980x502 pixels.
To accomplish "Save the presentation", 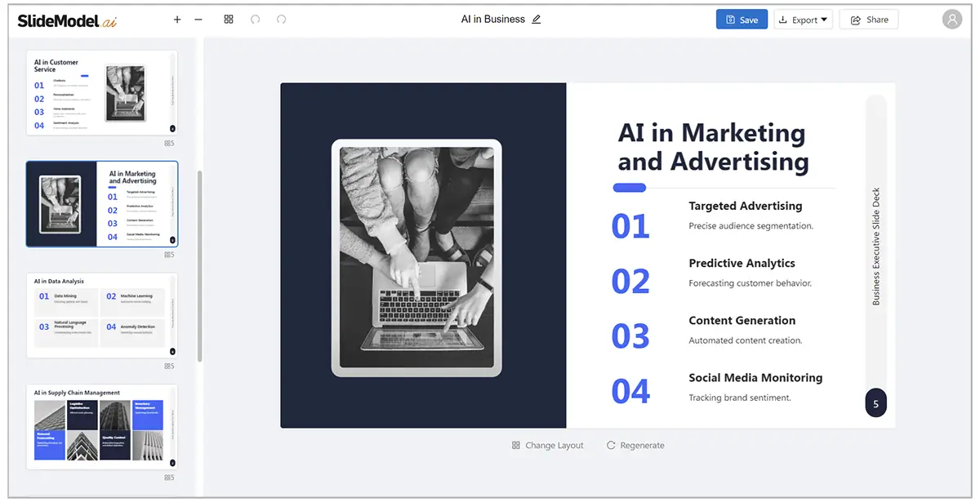I will click(742, 20).
